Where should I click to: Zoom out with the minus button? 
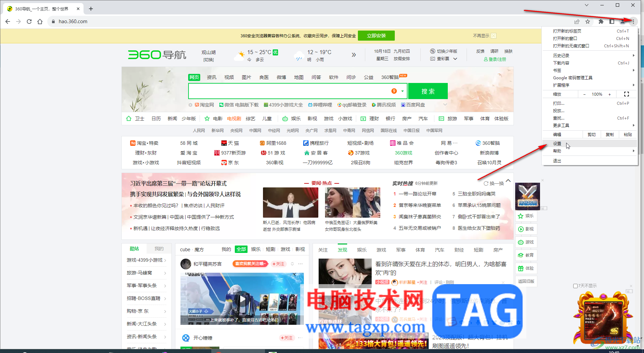(584, 94)
